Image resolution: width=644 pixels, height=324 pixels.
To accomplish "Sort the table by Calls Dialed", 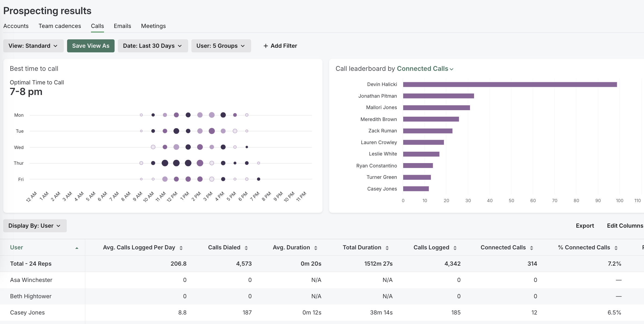I will click(x=247, y=247).
